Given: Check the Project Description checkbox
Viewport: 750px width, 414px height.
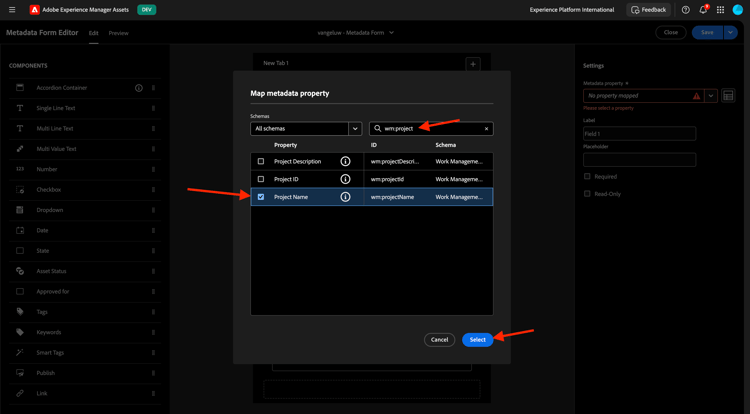Looking at the screenshot, I should pyautogui.click(x=261, y=162).
